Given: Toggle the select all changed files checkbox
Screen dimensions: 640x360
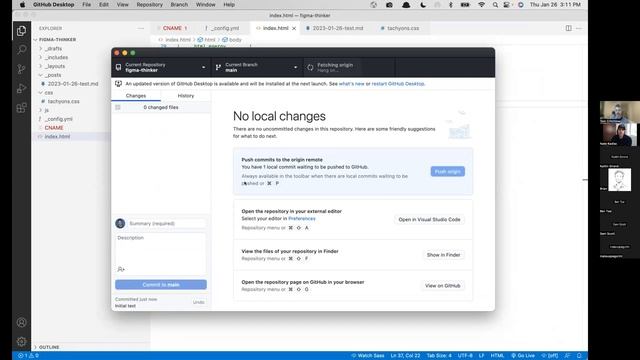Looking at the screenshot, I should [118, 107].
